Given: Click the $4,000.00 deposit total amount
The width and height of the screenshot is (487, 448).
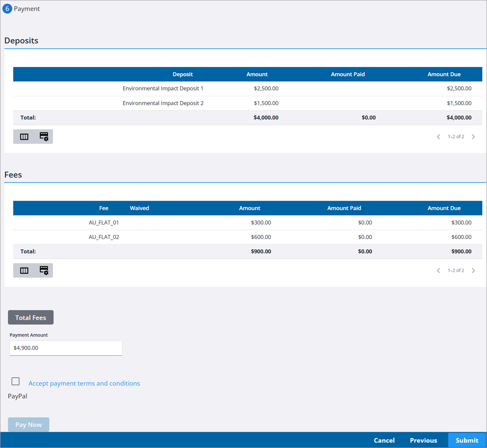Looking at the screenshot, I should [x=266, y=118].
